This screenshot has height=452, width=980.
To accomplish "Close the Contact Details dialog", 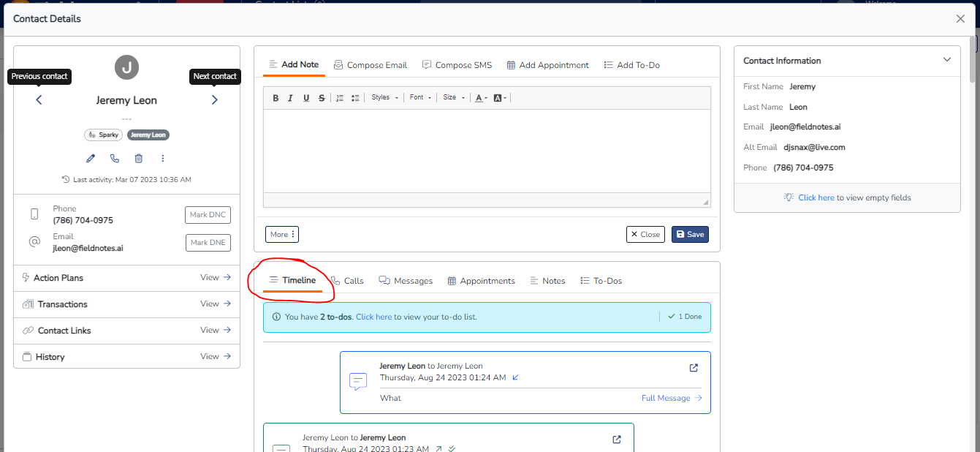I will (x=960, y=18).
